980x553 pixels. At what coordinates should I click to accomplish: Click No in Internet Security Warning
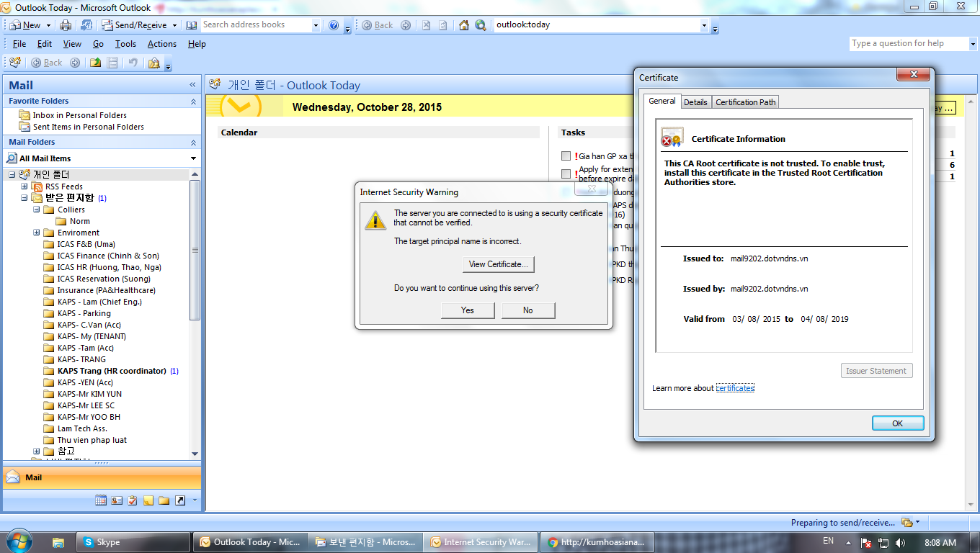coord(528,310)
